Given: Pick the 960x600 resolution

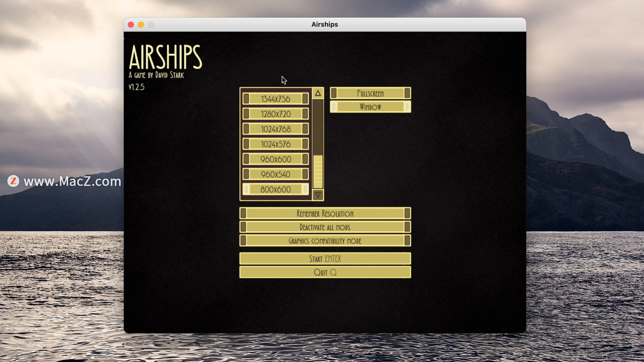Looking at the screenshot, I should 275,159.
